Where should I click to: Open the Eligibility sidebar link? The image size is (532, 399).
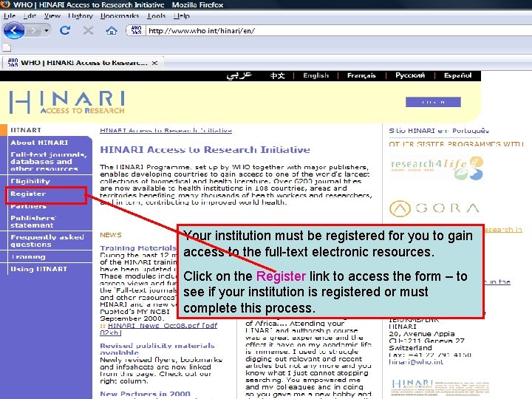click(x=30, y=181)
